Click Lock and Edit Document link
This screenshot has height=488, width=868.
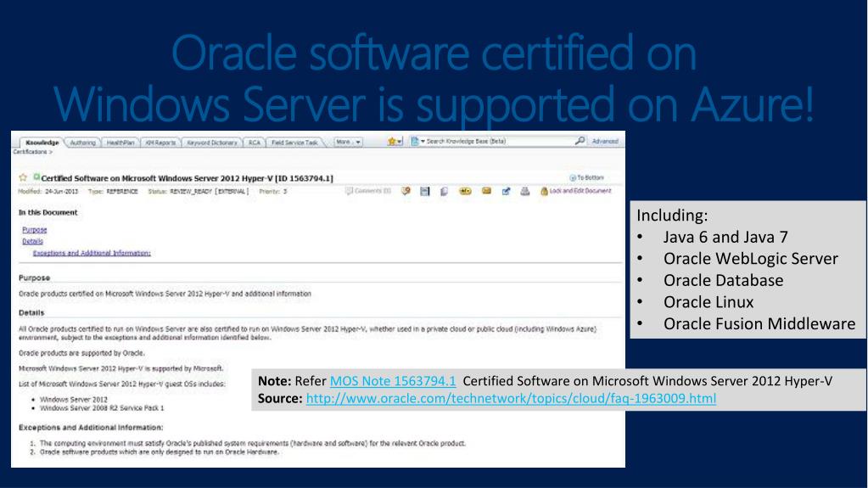pyautogui.click(x=580, y=191)
